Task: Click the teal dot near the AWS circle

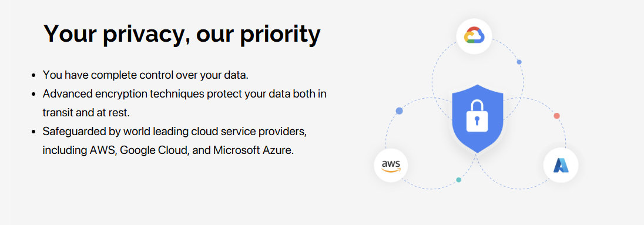Action: pos(459,180)
